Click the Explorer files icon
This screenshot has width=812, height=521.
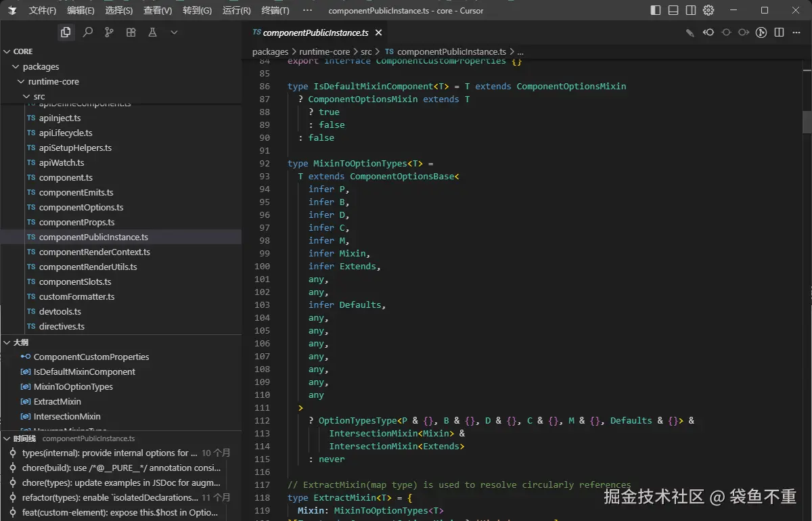point(66,32)
